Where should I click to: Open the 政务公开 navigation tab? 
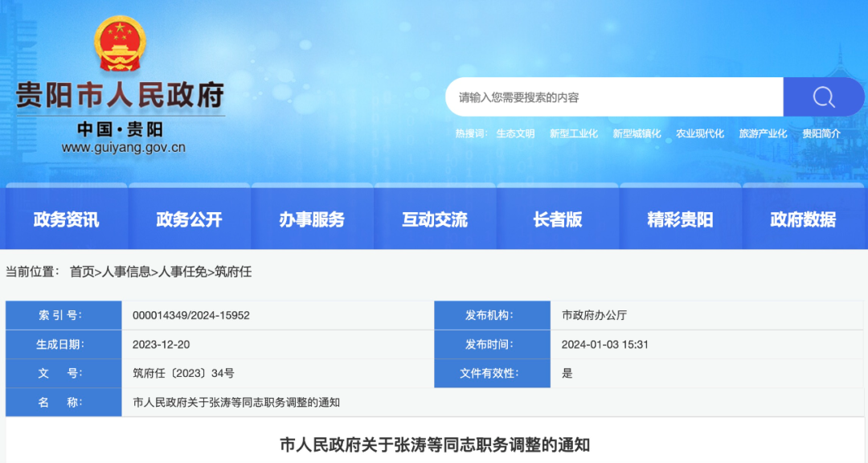click(189, 219)
